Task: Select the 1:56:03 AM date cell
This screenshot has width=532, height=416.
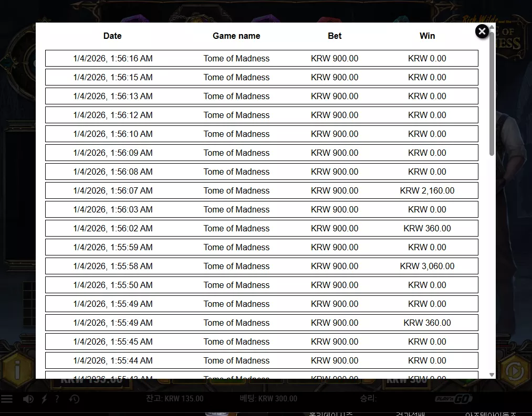Action: [112, 209]
